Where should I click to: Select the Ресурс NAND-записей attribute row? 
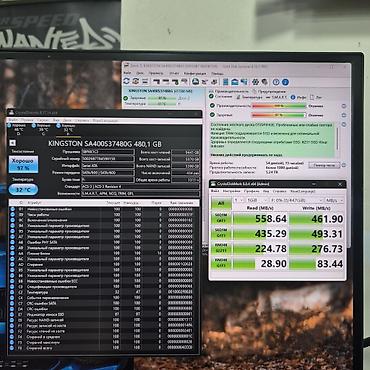(104, 320)
